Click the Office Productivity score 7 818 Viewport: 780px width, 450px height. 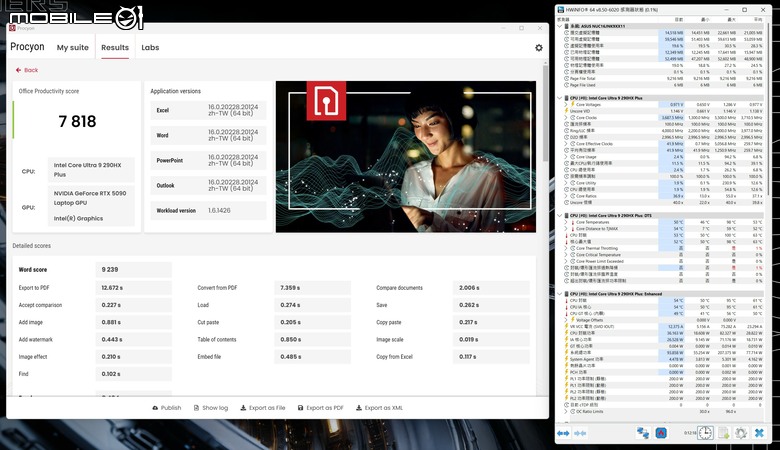click(77, 121)
